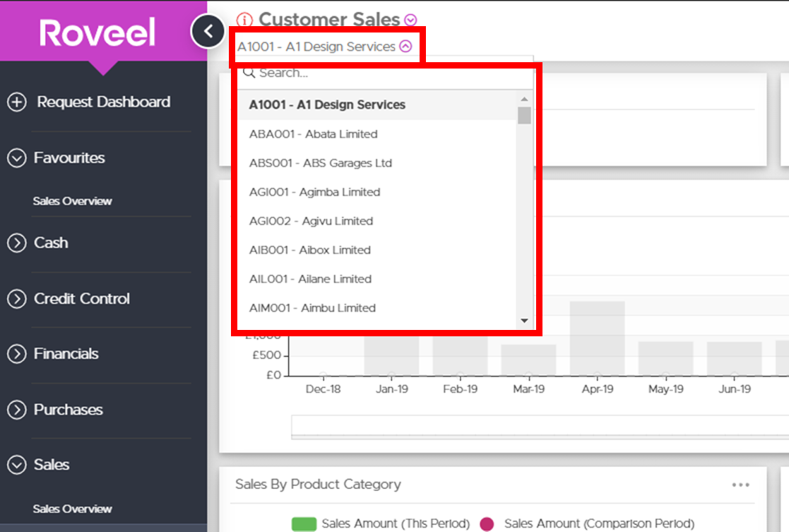Click the customer list scrollbar thumb
The height and width of the screenshot is (532, 789).
point(524,115)
